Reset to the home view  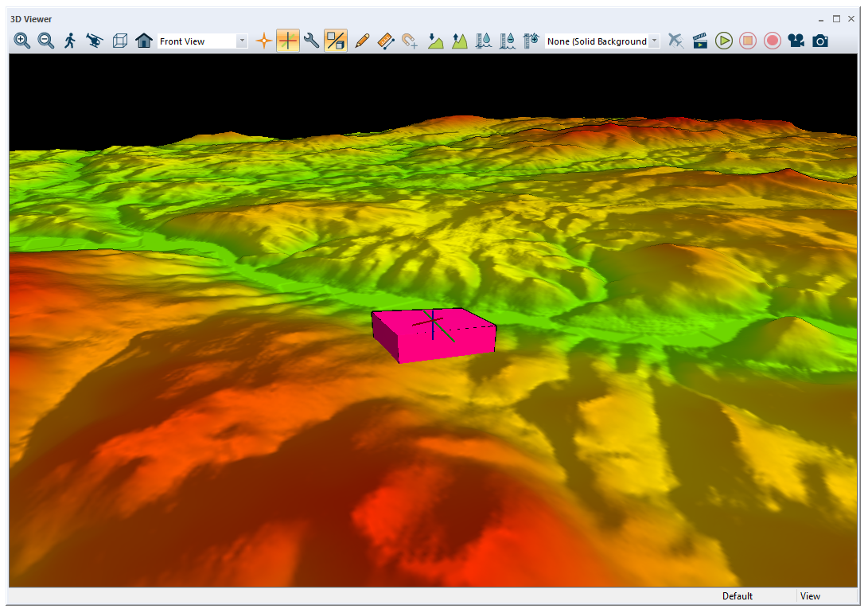[144, 41]
